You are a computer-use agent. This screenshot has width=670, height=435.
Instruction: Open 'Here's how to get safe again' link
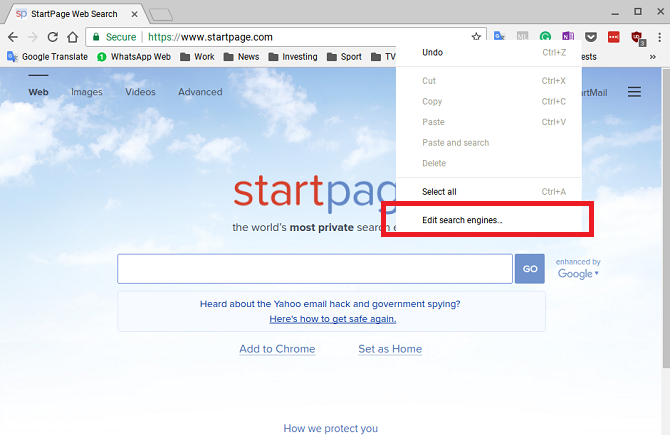(x=332, y=319)
